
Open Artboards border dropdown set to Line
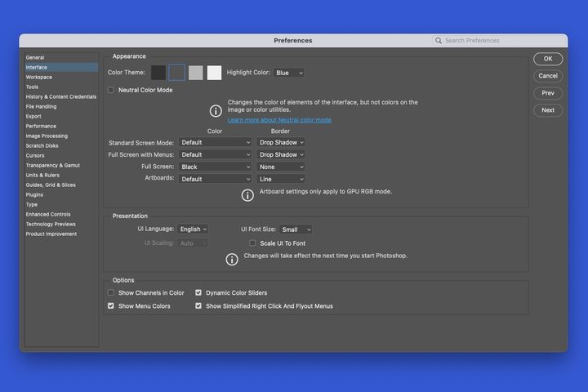point(281,180)
